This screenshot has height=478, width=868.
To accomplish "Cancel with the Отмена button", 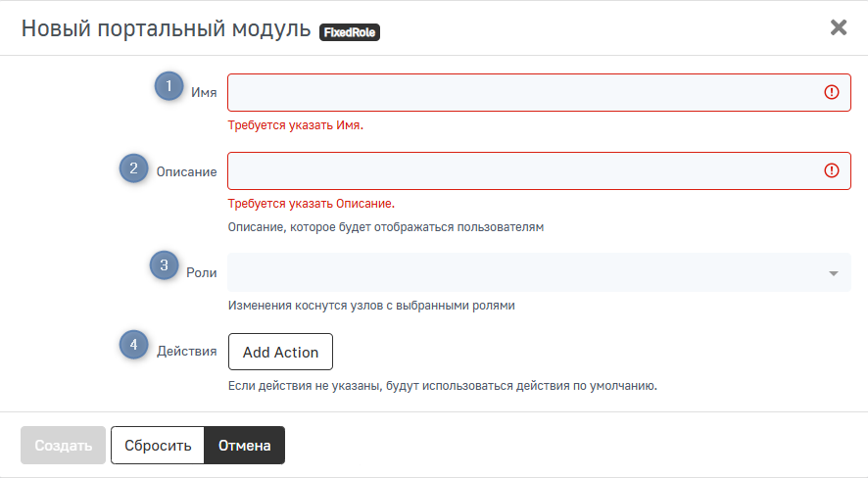I will (244, 445).
